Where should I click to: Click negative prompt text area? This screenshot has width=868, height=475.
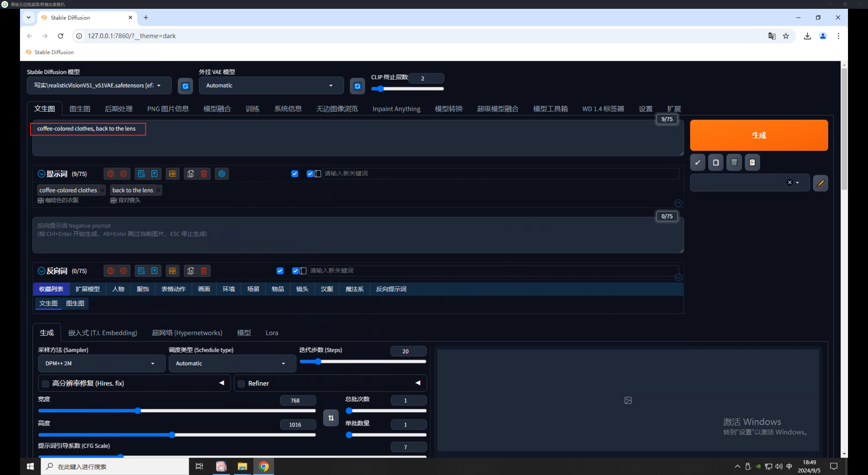[x=358, y=235]
